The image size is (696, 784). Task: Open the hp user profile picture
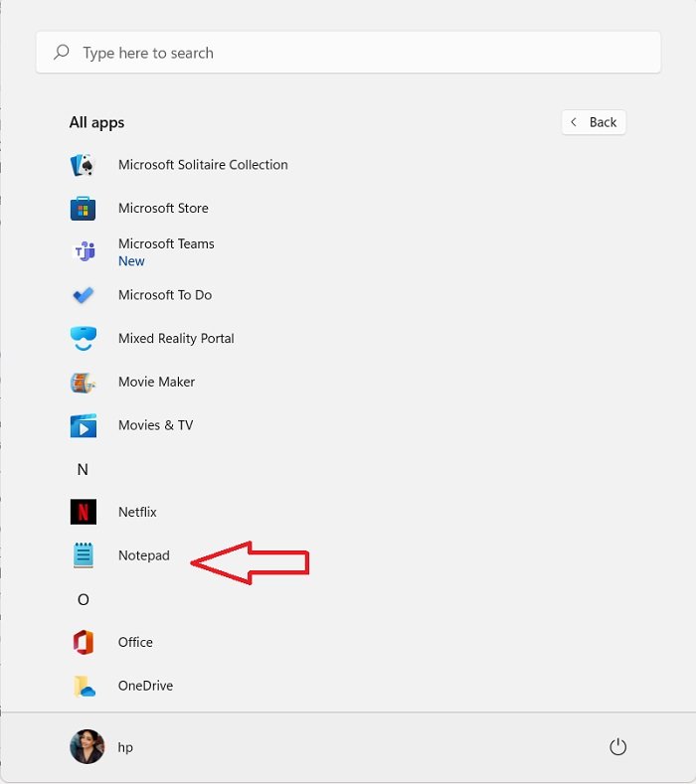coord(87,746)
